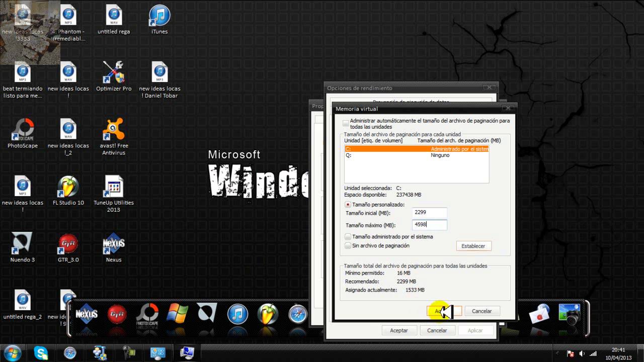
Task: Click Aceptar in Memoria virtual dialog
Action: [444, 311]
